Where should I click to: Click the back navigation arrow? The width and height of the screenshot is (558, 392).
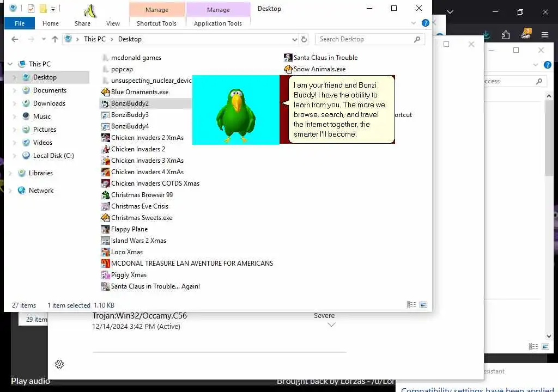15,39
